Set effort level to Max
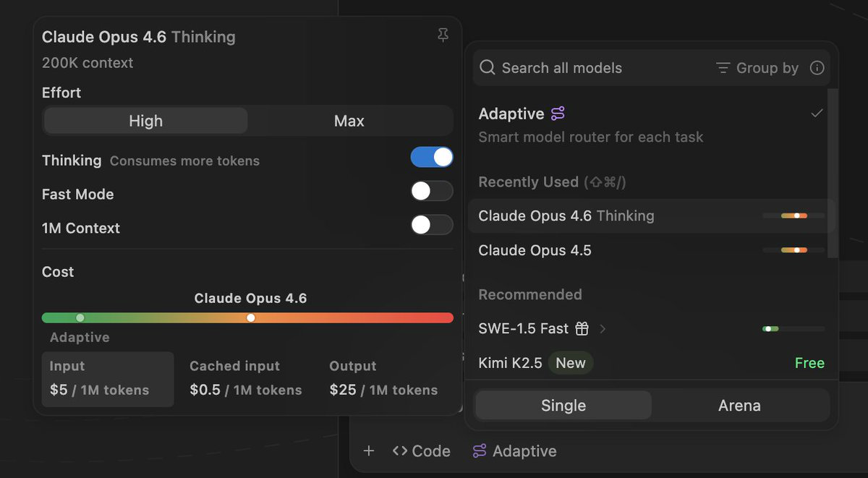The image size is (868, 478). pos(349,121)
